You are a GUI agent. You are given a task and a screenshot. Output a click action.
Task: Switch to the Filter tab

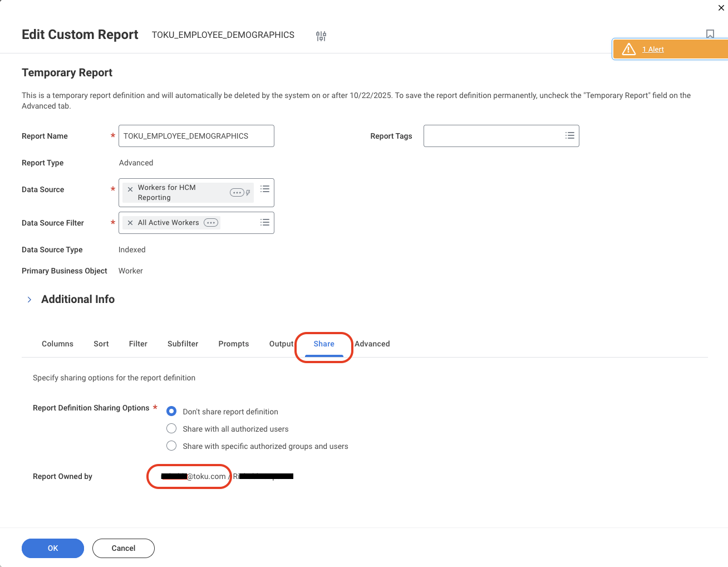pyautogui.click(x=138, y=344)
